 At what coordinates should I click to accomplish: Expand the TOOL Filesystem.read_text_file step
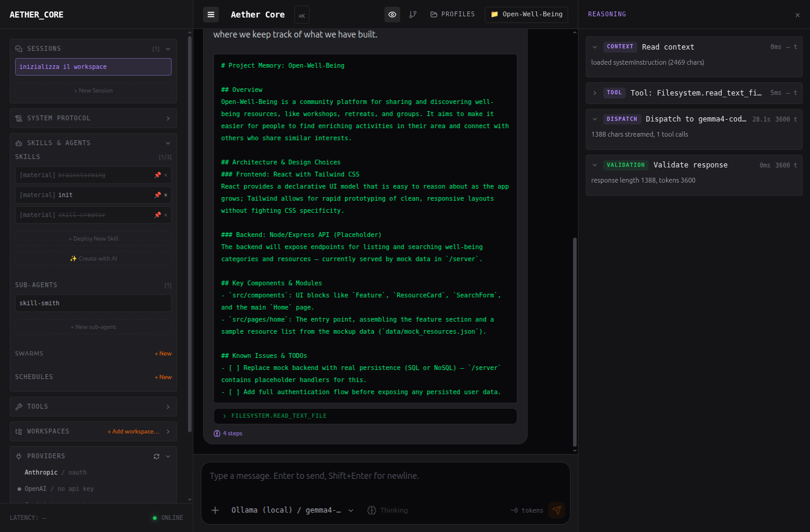[595, 92]
